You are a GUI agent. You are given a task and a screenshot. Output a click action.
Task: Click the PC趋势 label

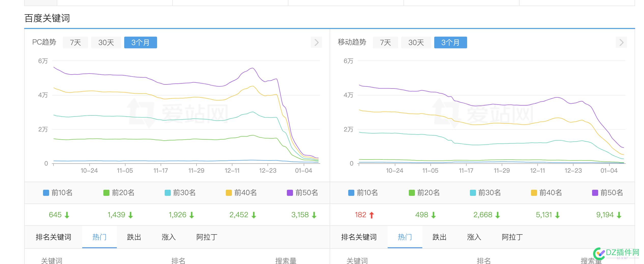click(44, 42)
